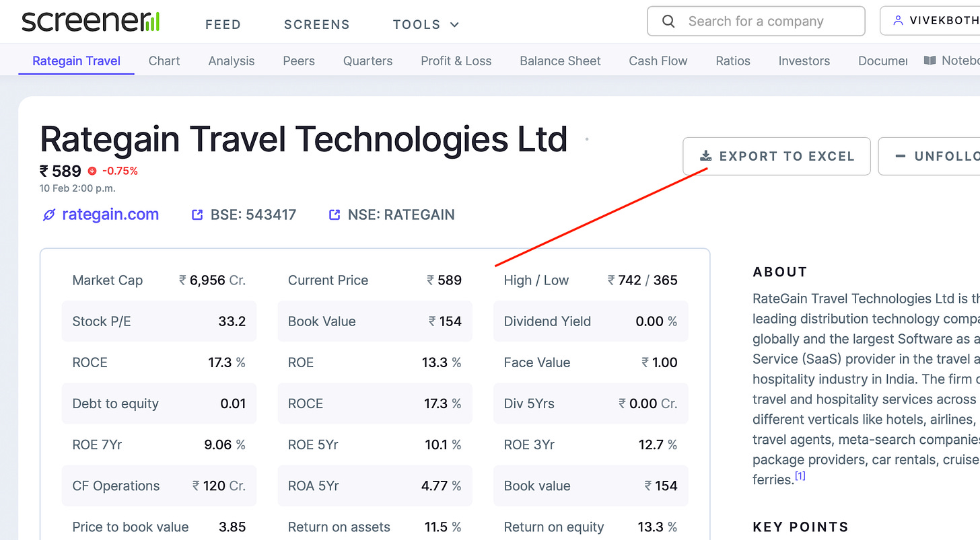
Task: Click the download icon in Export to Excel
Action: (x=705, y=156)
